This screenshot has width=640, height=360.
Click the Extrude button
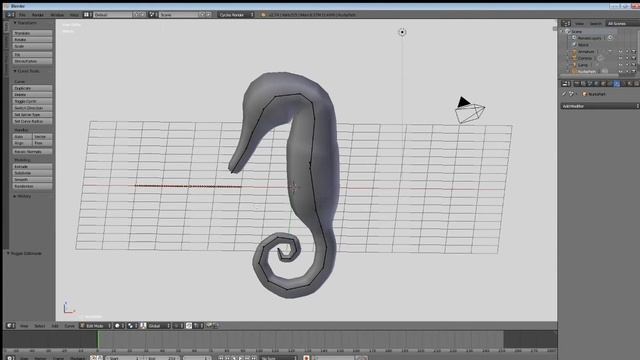click(32, 167)
